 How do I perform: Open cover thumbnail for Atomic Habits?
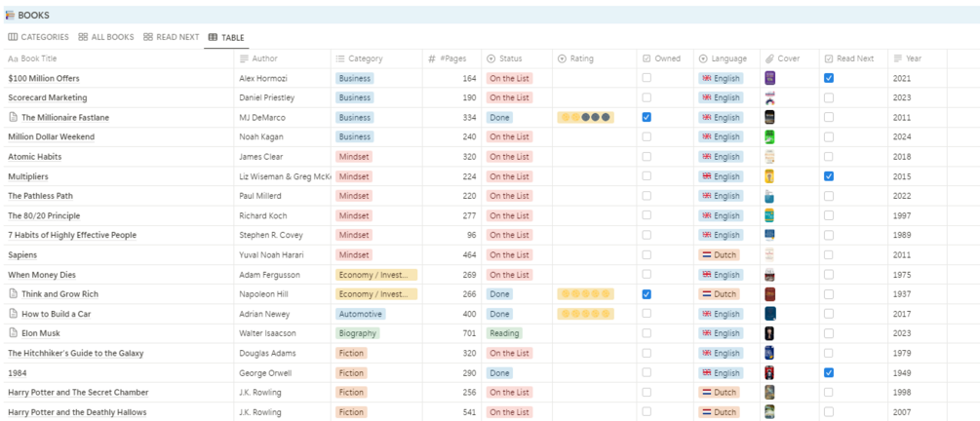coord(770,156)
